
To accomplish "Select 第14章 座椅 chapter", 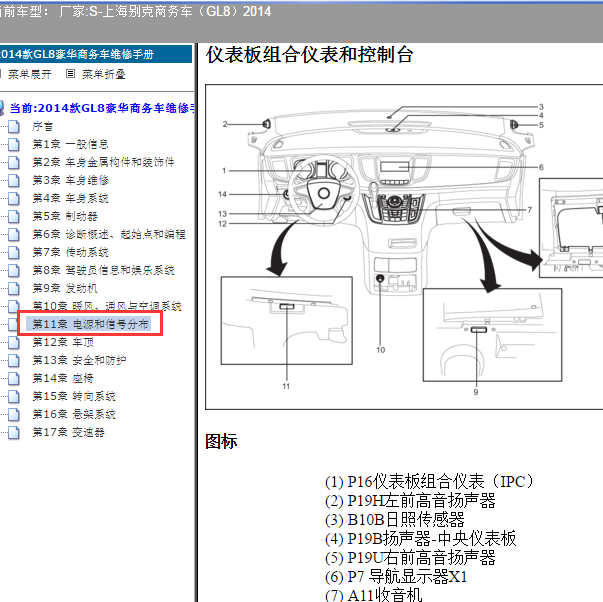I will click(x=63, y=378).
